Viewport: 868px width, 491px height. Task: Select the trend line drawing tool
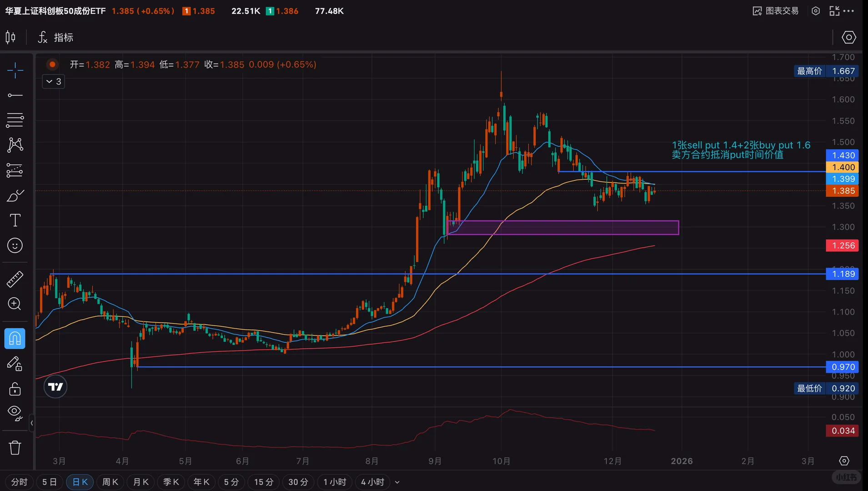[15, 95]
